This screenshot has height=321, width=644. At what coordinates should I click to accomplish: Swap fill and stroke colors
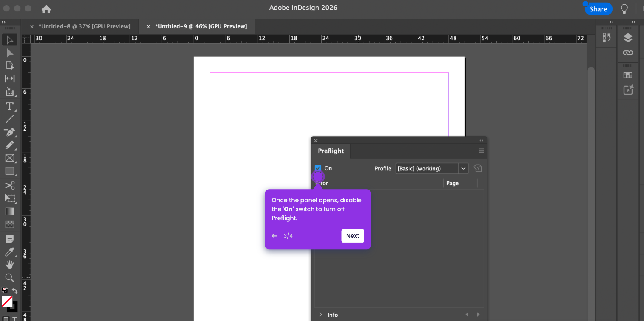(x=14, y=291)
